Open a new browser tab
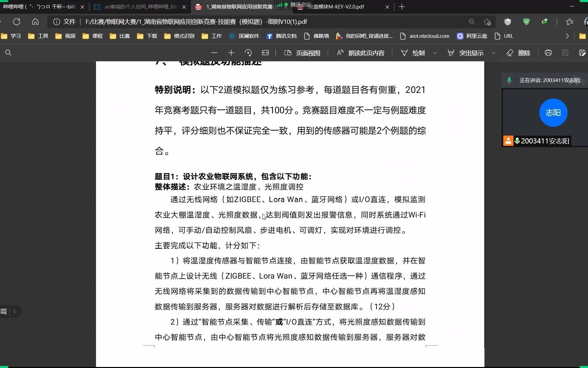 pyautogui.click(x=402, y=7)
